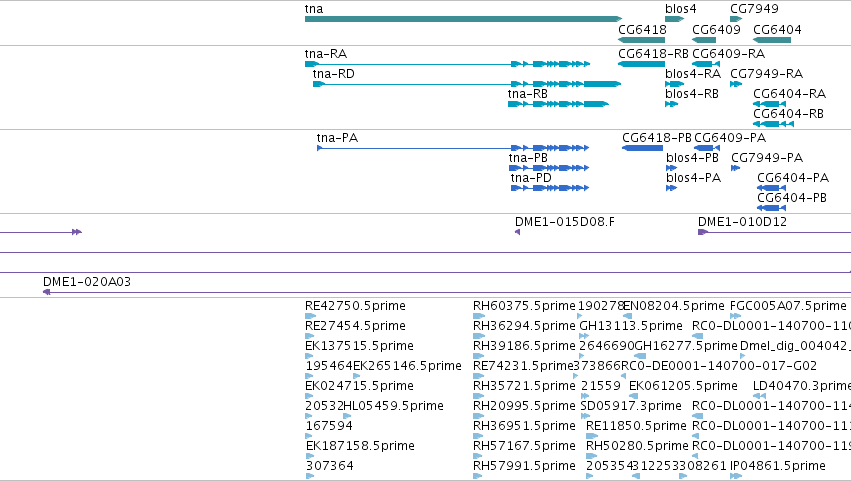This screenshot has width=851, height=481.
Task: Click the FGC005A07.5prime EST label
Action: click(x=788, y=306)
